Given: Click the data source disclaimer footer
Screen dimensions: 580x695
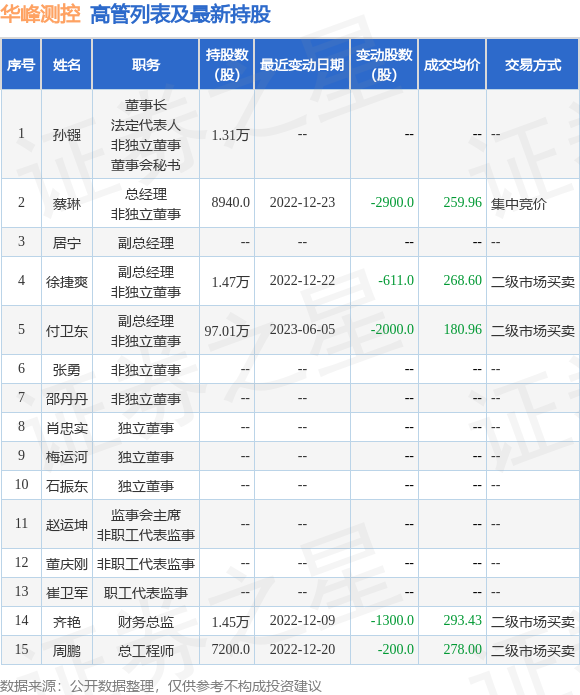Looking at the screenshot, I should (160, 686).
